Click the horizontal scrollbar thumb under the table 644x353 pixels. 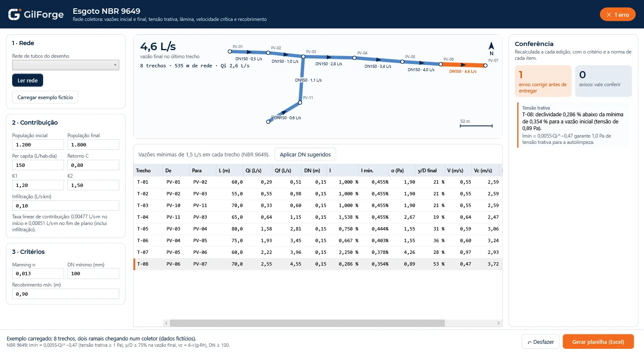pos(307,323)
